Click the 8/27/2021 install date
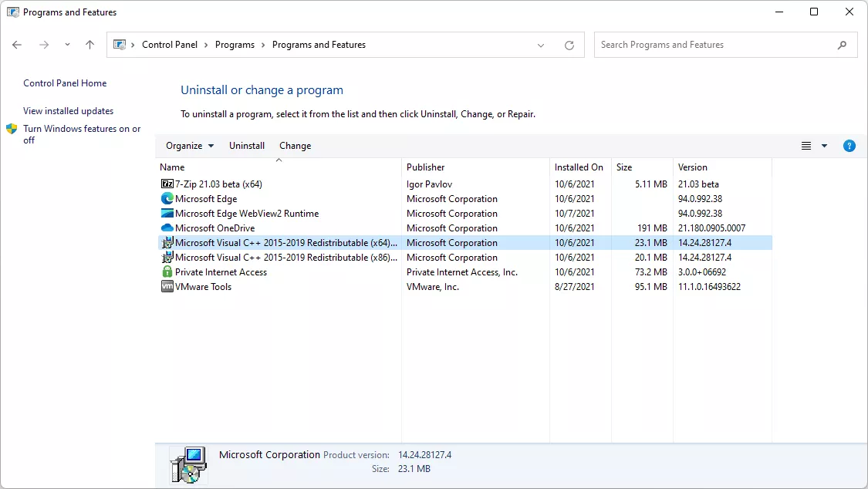This screenshot has width=868, height=489. [x=575, y=287]
